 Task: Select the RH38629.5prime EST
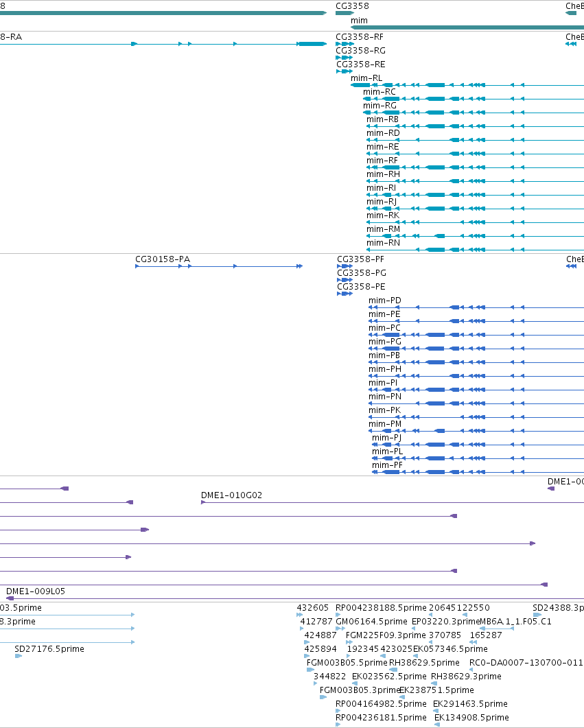pyautogui.click(x=424, y=663)
